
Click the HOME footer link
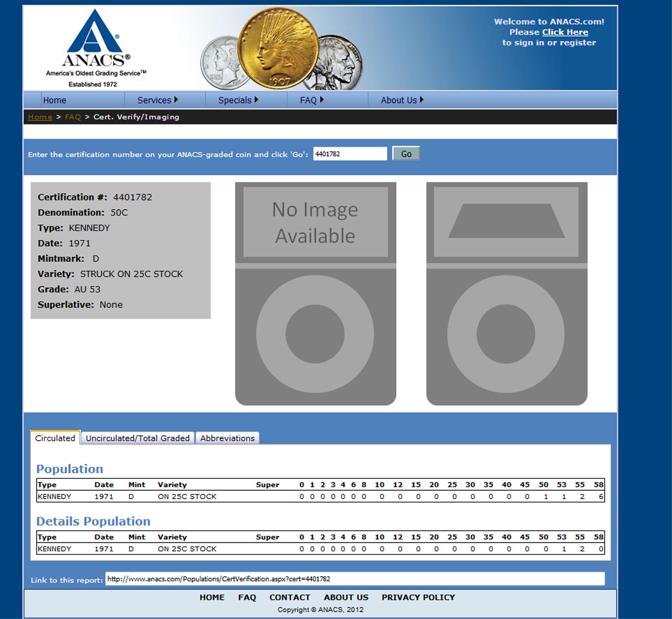coord(212,597)
